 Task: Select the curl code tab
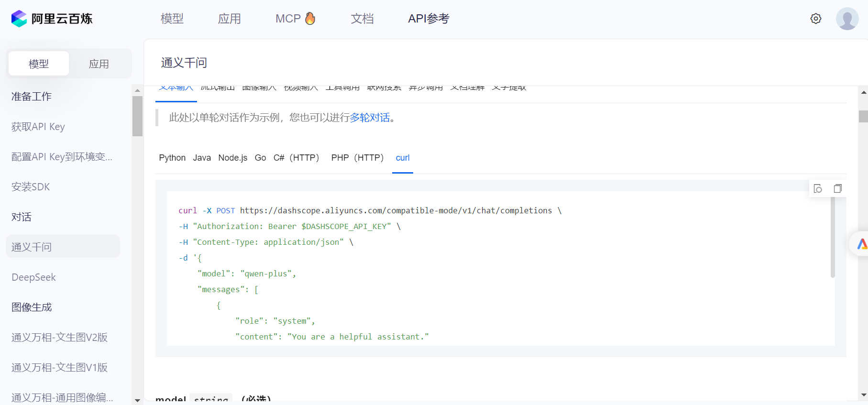[x=403, y=158]
